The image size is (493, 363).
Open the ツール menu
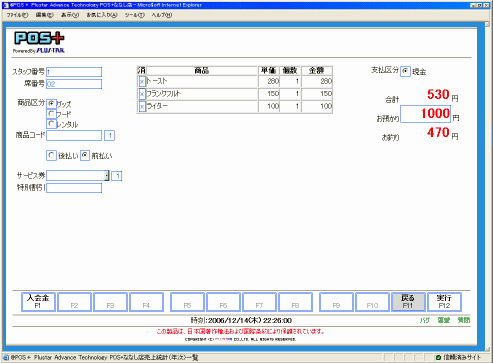(134, 15)
